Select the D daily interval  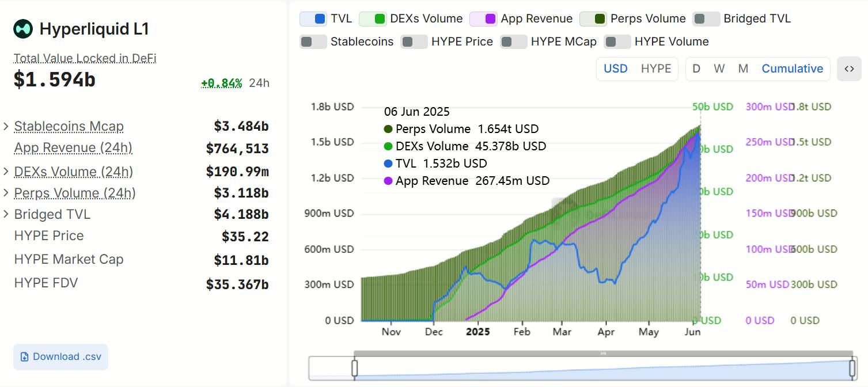pyautogui.click(x=696, y=69)
